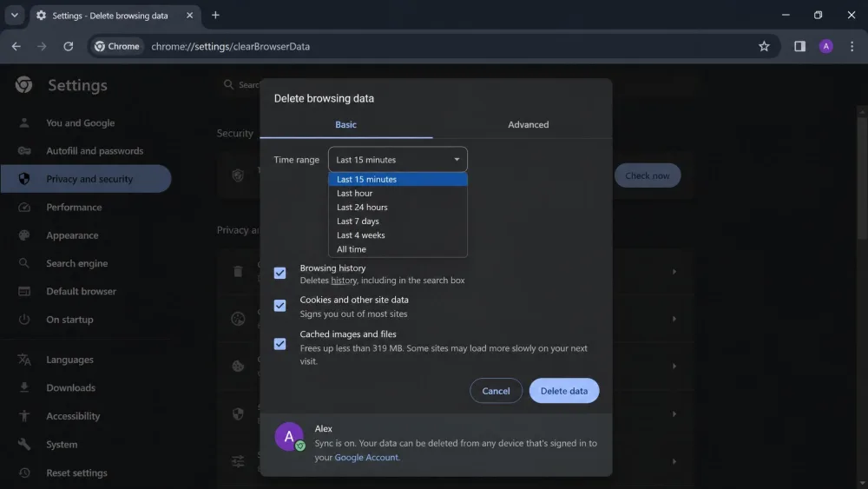Open Search engine settings

[77, 263]
